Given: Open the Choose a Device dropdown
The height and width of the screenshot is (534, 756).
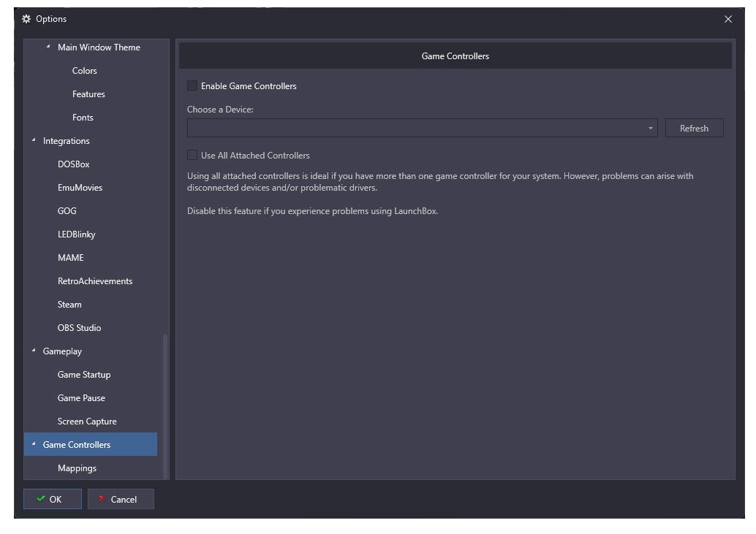Looking at the screenshot, I should [x=650, y=129].
